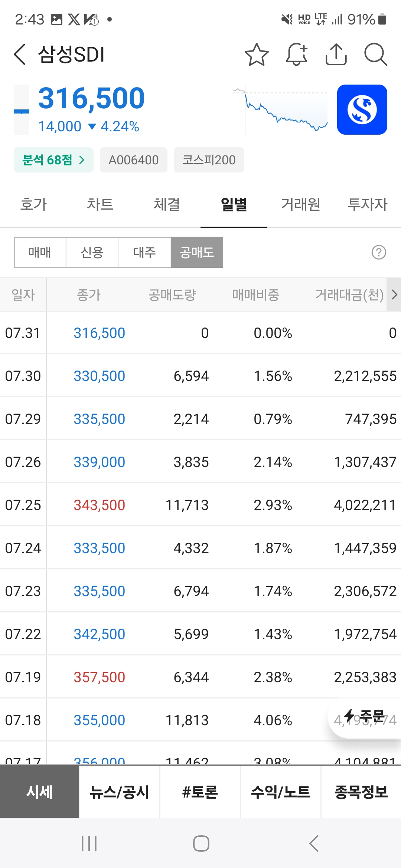Tap the current price 316,500 headline
The width and height of the screenshot is (401, 868).
click(91, 98)
